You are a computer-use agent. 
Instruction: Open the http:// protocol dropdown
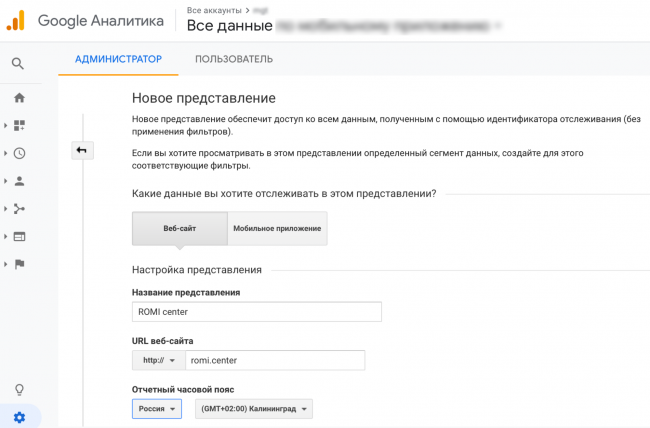(x=157, y=360)
